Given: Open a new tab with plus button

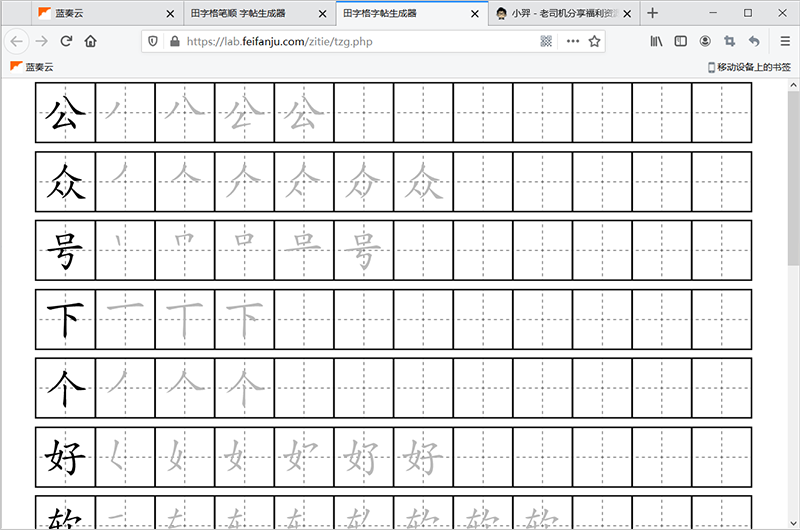Looking at the screenshot, I should click(x=653, y=13).
